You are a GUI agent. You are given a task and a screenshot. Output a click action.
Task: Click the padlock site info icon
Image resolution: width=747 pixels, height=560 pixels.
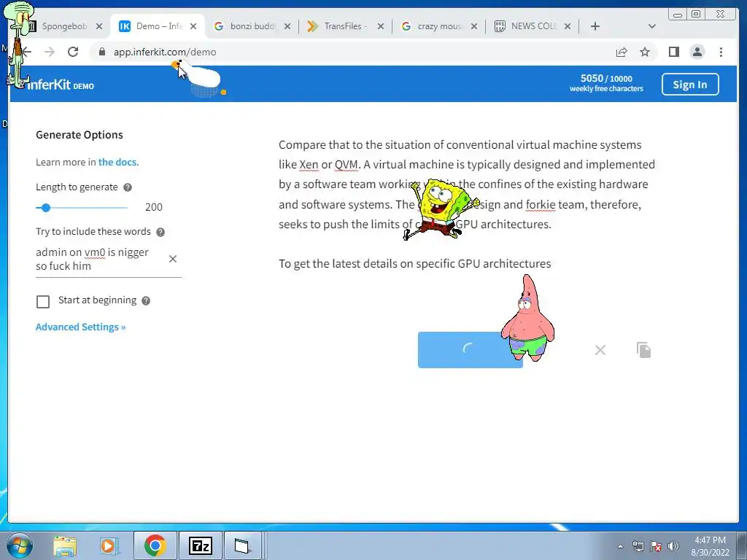click(101, 52)
